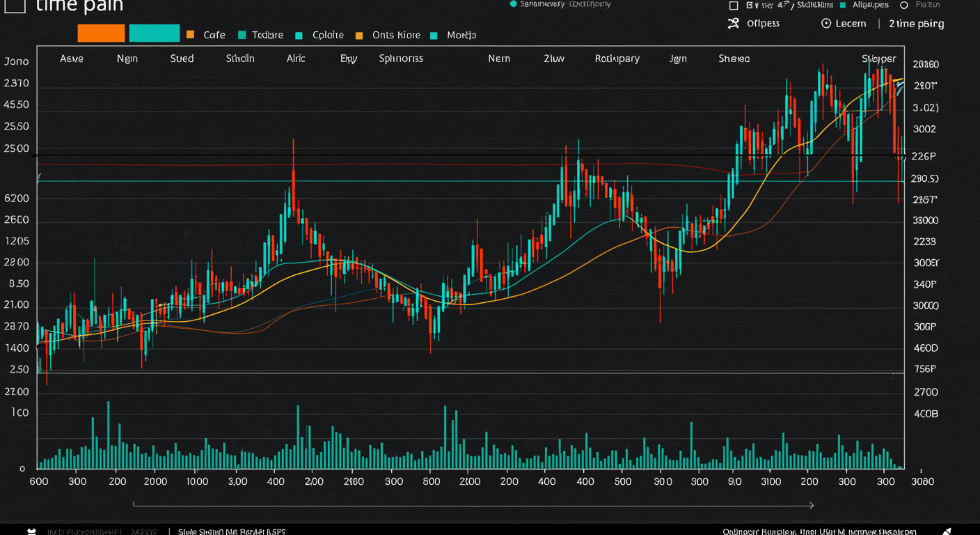Image resolution: width=980 pixels, height=535 pixels.
Task: Open the 'Ofipess' tools icon
Action: (733, 24)
